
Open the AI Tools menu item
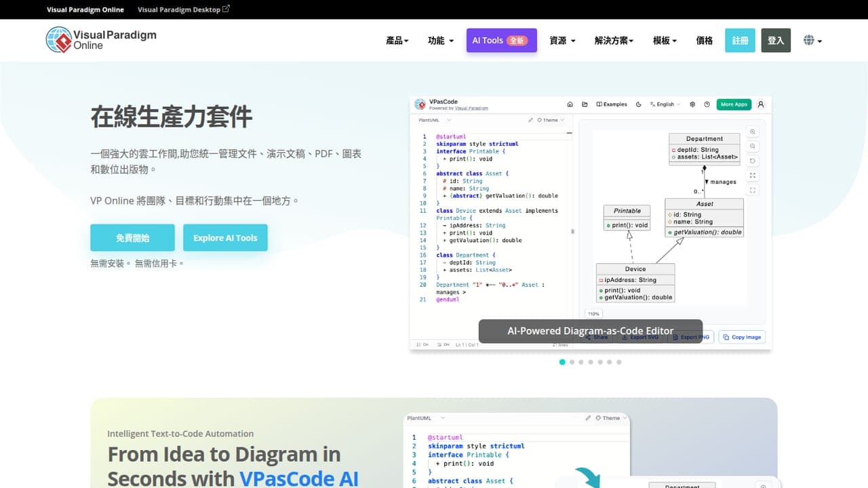point(502,41)
